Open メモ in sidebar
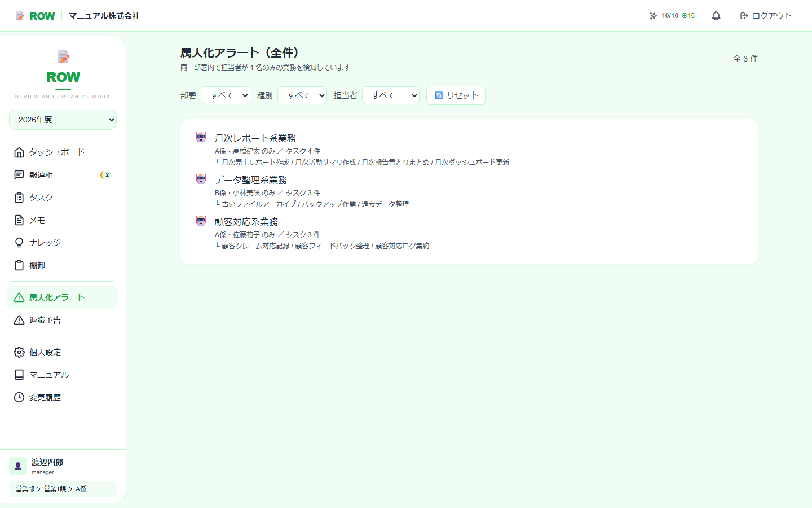 pos(63,220)
